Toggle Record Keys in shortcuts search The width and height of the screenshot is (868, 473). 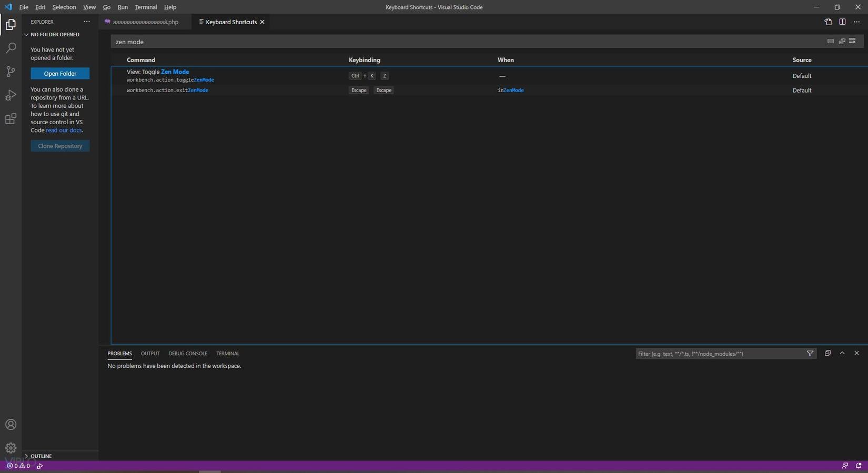(x=831, y=41)
